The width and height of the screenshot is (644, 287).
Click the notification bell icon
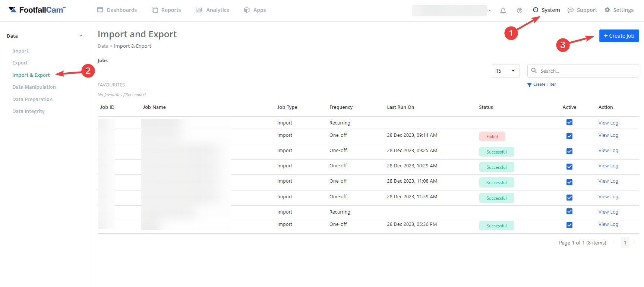coord(503,10)
